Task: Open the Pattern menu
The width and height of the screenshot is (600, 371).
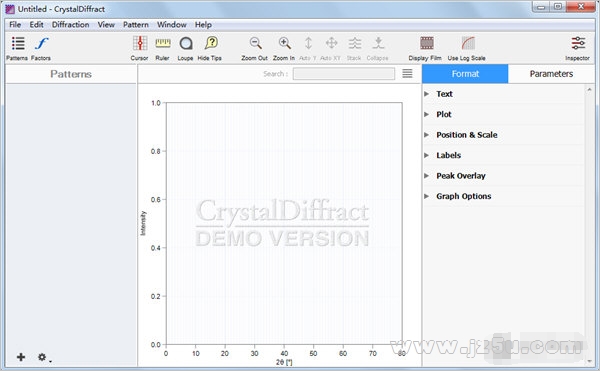Action: point(135,25)
